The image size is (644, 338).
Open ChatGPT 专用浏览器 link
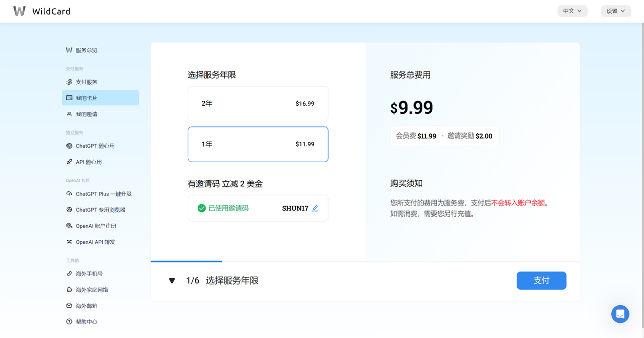point(100,210)
